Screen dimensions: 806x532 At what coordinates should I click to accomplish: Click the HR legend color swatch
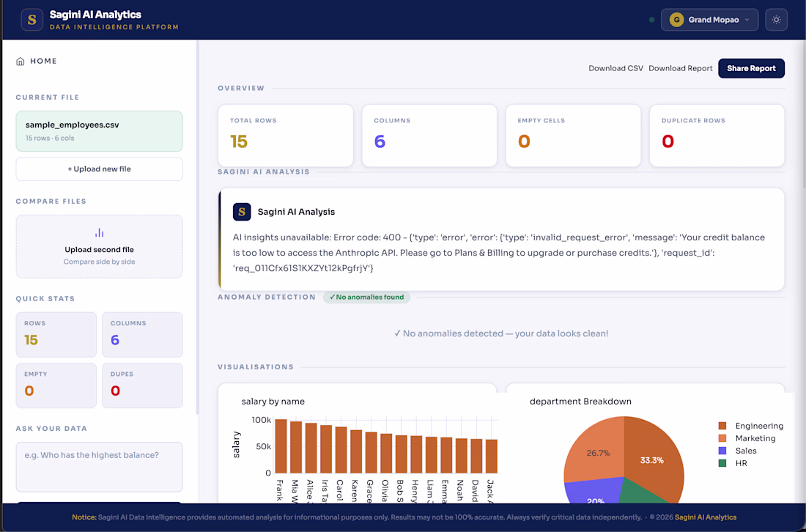(x=722, y=463)
